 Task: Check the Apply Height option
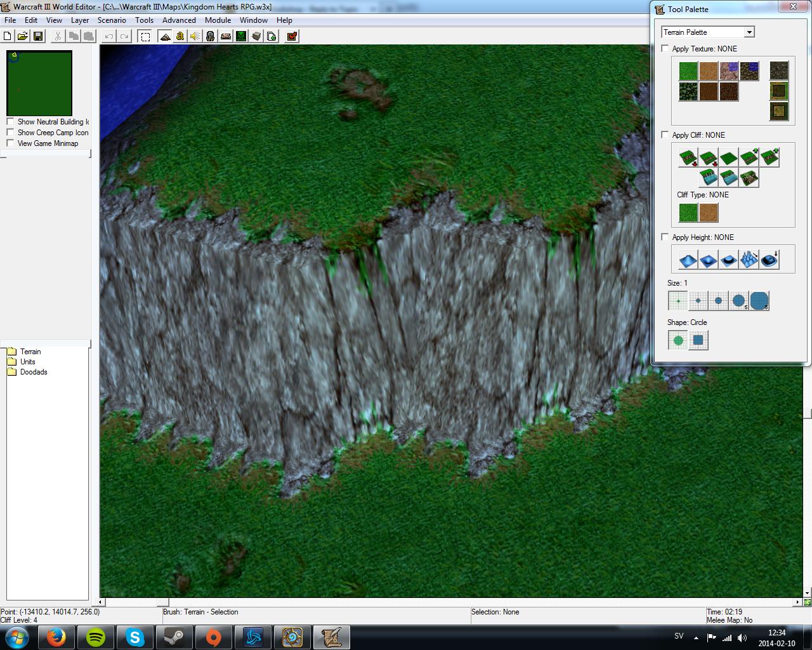point(665,237)
